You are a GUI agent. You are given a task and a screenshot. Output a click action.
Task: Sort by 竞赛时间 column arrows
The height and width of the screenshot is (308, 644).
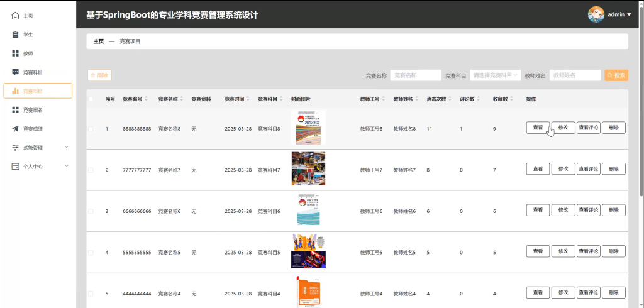point(248,99)
